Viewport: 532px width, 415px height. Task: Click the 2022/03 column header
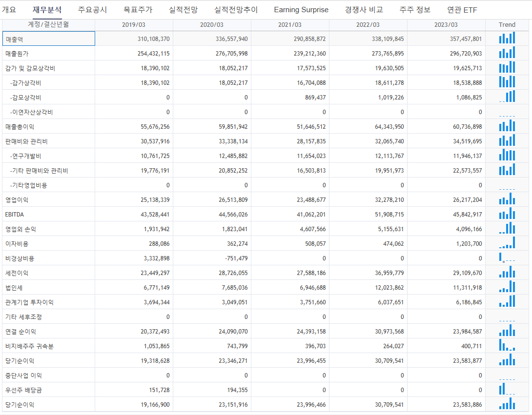[x=368, y=25]
